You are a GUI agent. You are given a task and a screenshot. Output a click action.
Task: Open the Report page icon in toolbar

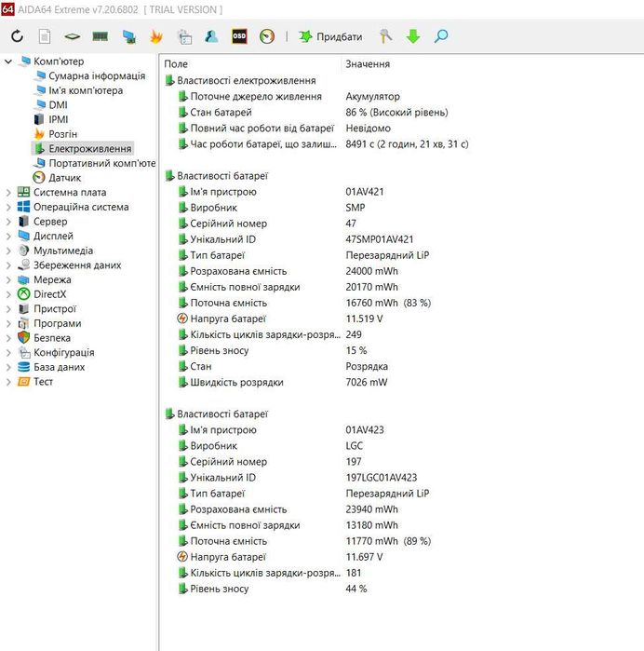pyautogui.click(x=45, y=36)
